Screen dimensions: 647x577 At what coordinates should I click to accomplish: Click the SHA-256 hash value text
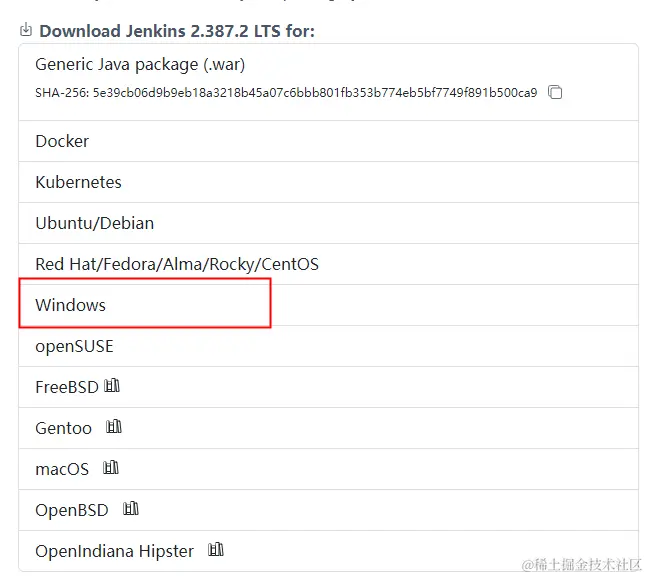(315, 92)
